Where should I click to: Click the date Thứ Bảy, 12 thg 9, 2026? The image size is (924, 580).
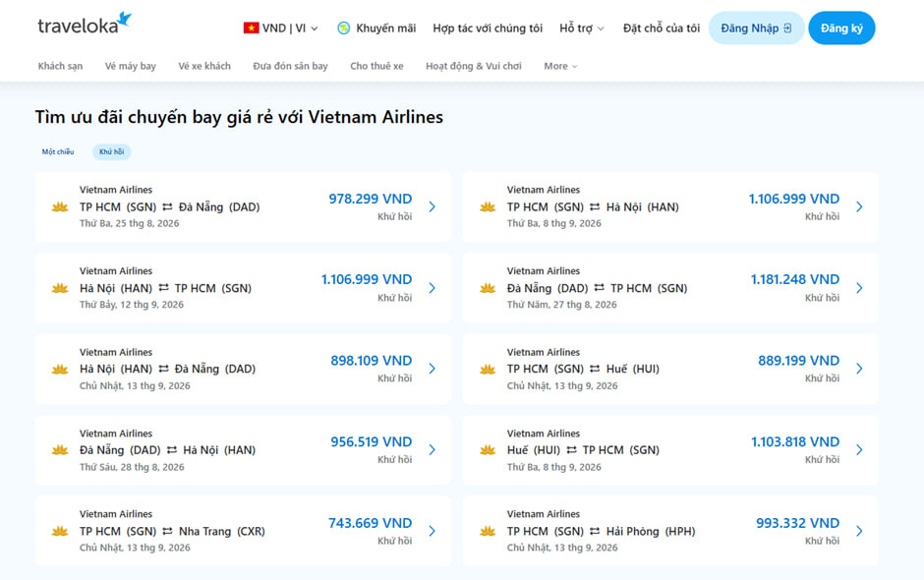pos(132,305)
